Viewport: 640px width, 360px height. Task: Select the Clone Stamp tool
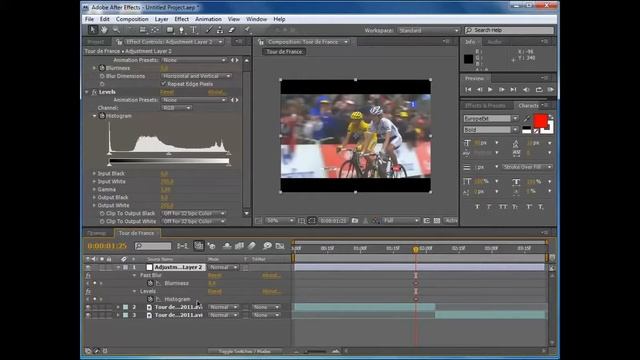pyautogui.click(x=220, y=30)
